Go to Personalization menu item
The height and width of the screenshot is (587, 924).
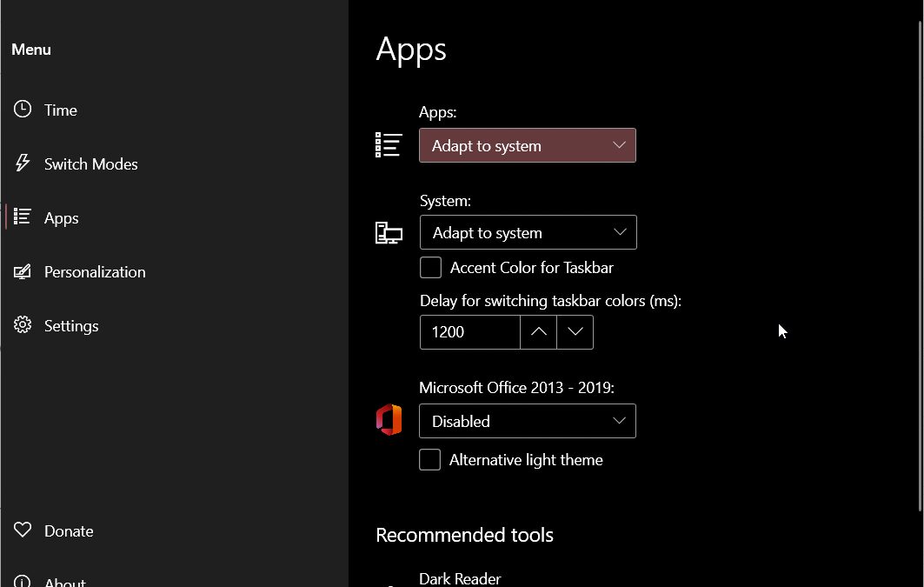tap(95, 272)
